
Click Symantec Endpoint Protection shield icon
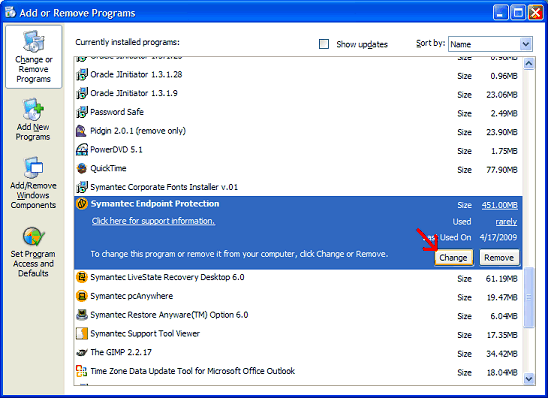pyautogui.click(x=82, y=204)
